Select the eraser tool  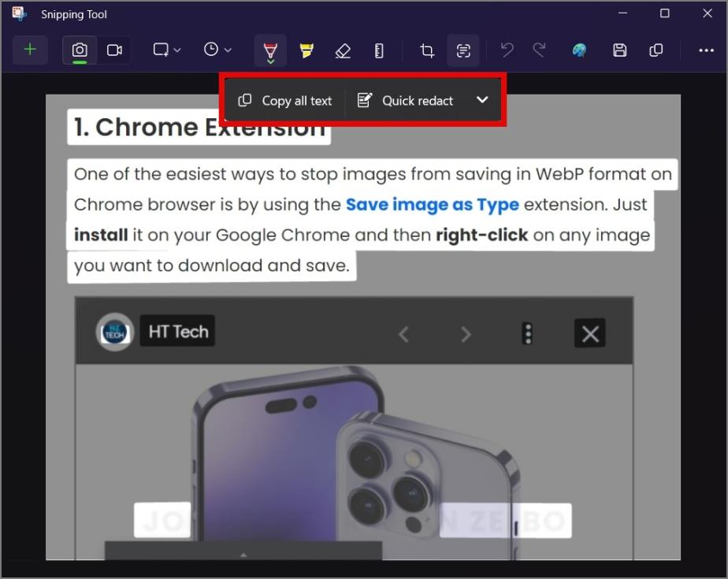[343, 50]
